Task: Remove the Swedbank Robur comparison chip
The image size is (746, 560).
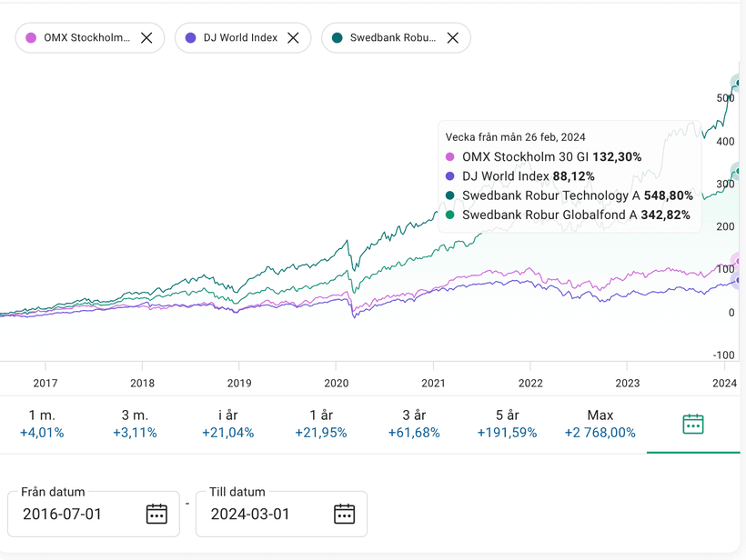Action: [x=452, y=38]
